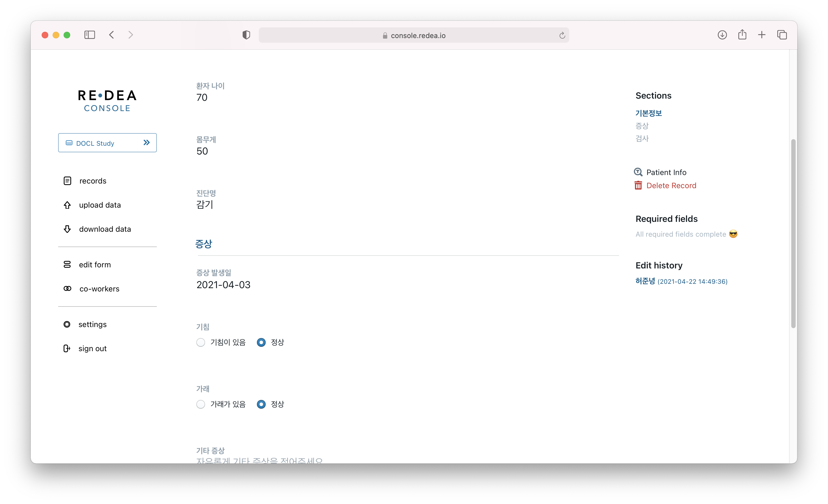
Task: Click the settings ring icon
Action: click(x=67, y=324)
